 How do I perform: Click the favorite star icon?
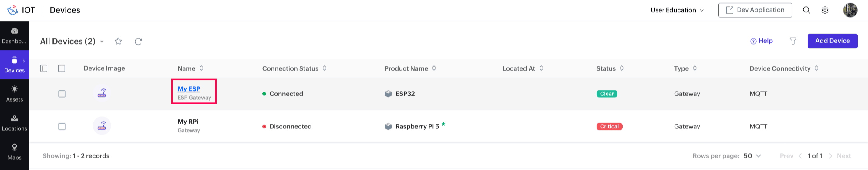pos(118,41)
